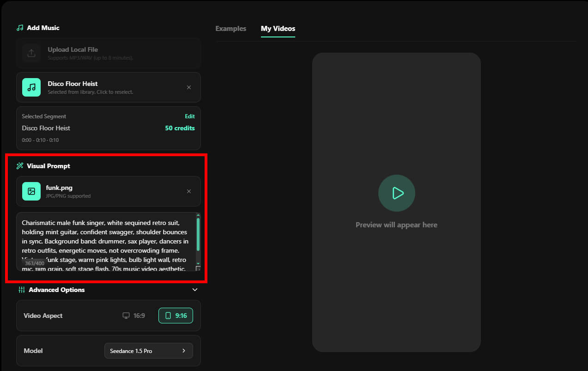Click the Selected Segment label

44,116
